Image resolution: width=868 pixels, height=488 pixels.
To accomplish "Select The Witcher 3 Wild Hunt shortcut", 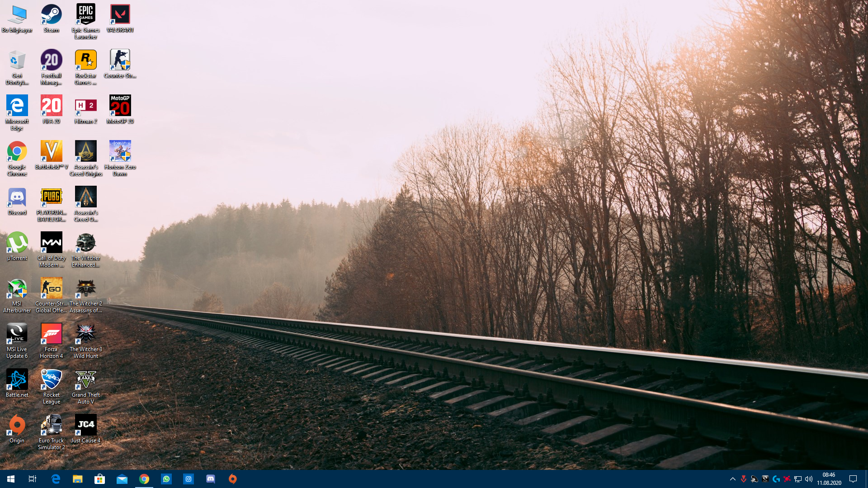I will (x=85, y=334).
